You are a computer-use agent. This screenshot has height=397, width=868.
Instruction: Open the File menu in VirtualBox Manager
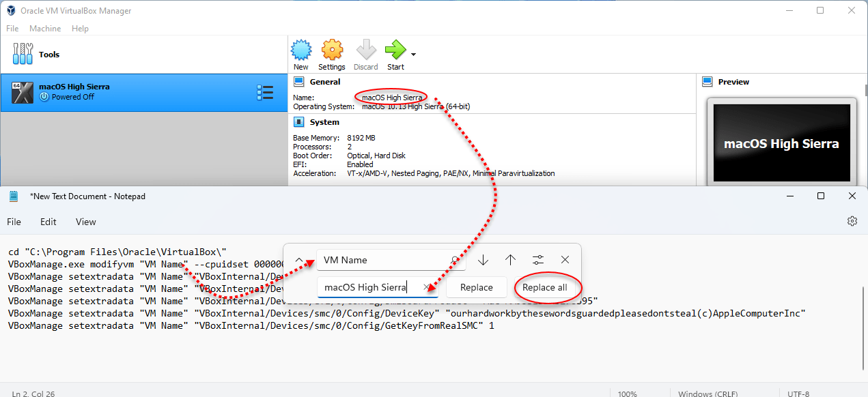[x=12, y=29]
